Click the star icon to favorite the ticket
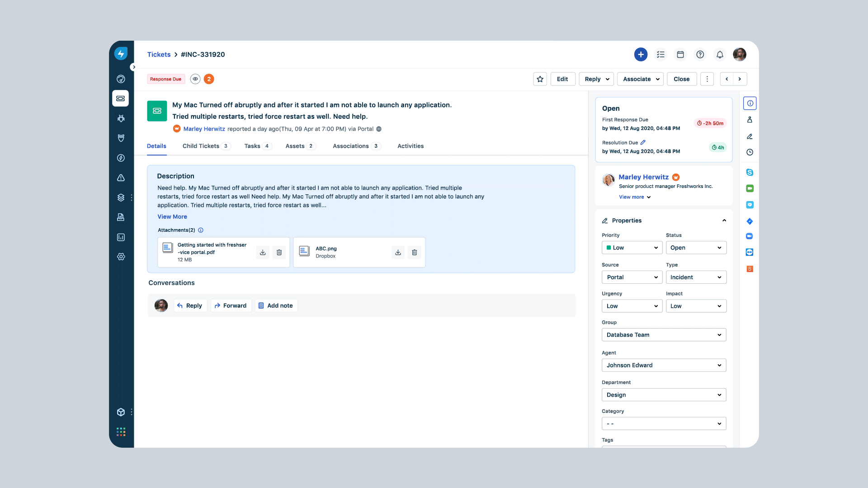 540,79
